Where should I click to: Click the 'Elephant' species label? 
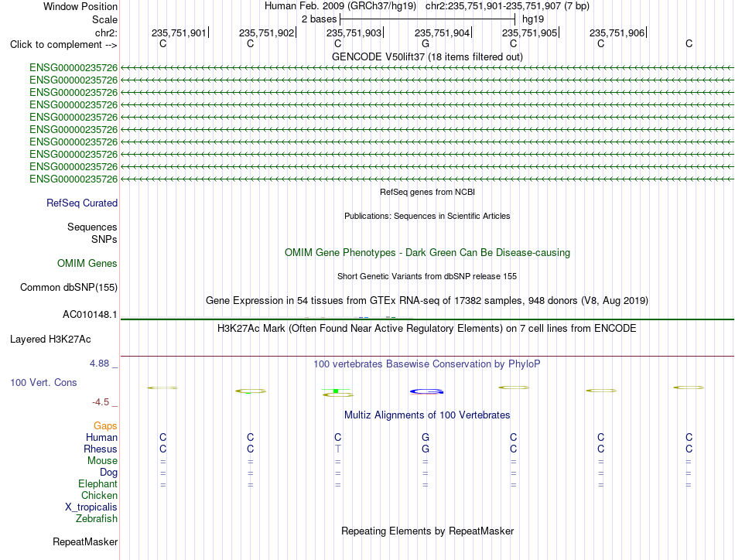(97, 484)
